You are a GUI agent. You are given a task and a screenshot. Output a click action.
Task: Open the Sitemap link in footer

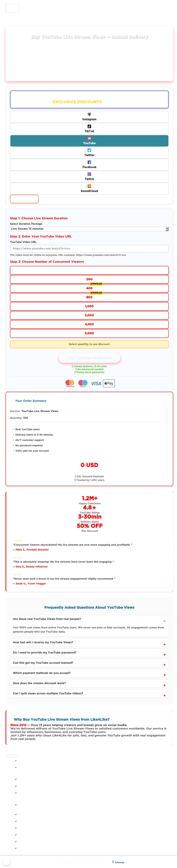119,862
